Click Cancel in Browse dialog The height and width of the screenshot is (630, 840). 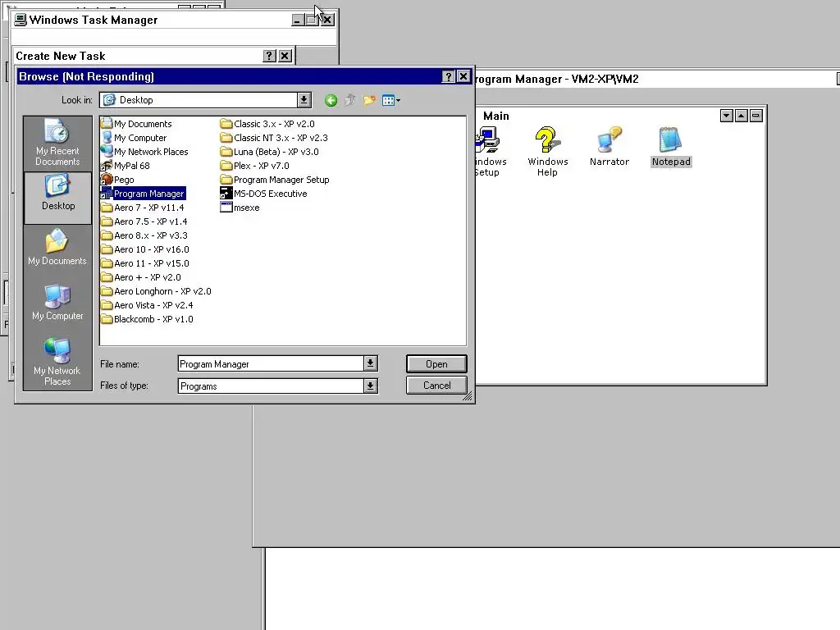coord(436,386)
